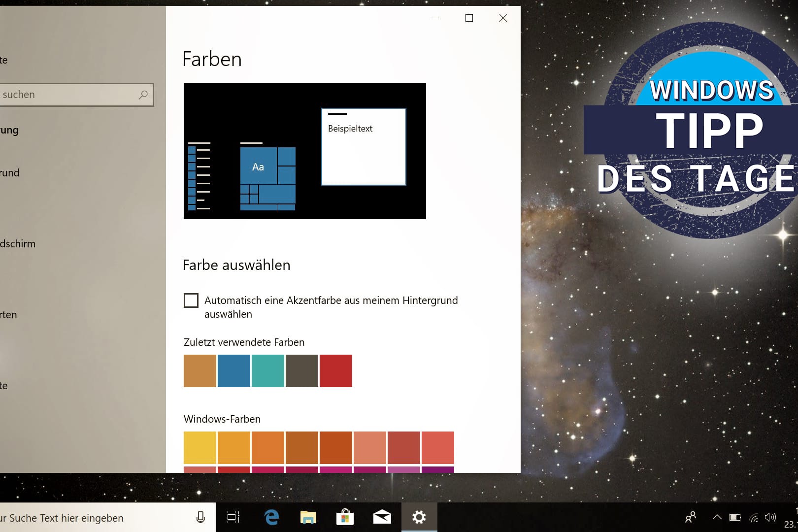Screen dimensions: 798x532
Task: Open the volume control icon
Action: 770,517
